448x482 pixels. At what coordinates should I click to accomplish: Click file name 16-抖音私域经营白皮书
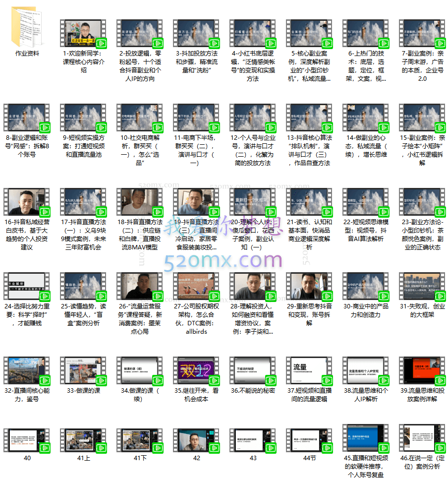(x=27, y=235)
